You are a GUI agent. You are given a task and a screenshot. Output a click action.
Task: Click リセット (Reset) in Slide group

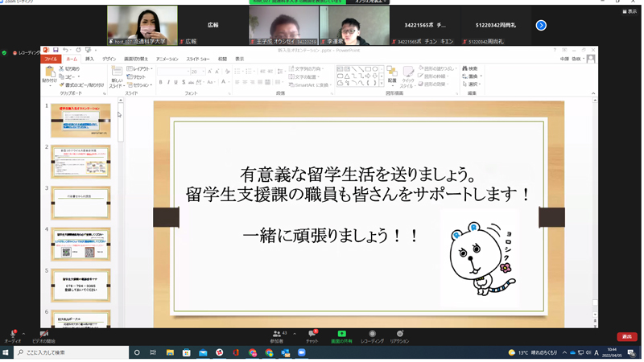click(137, 76)
